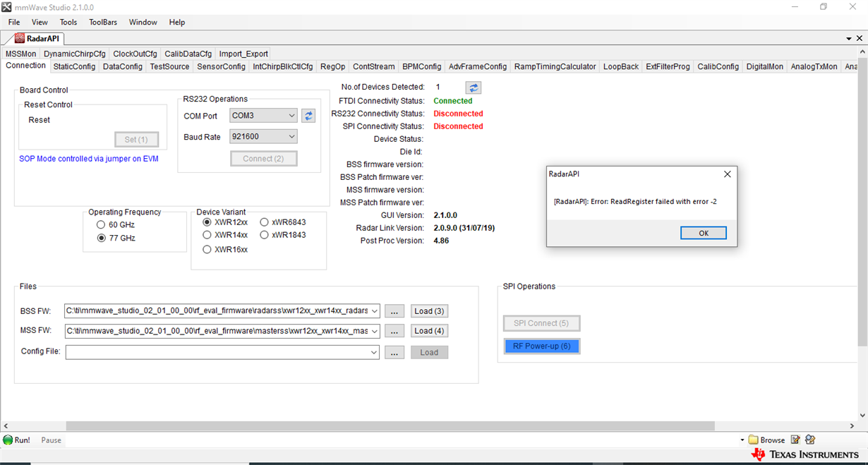Refresh the detected devices count

[473, 87]
